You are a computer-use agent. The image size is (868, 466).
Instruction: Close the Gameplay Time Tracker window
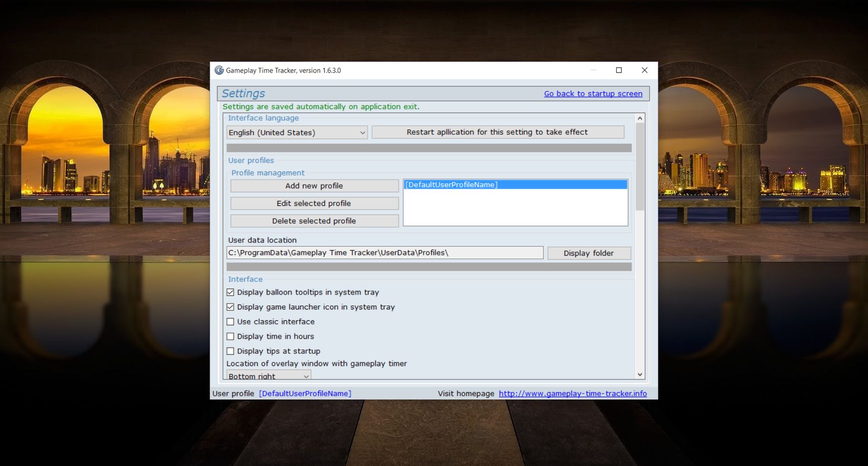(x=644, y=70)
